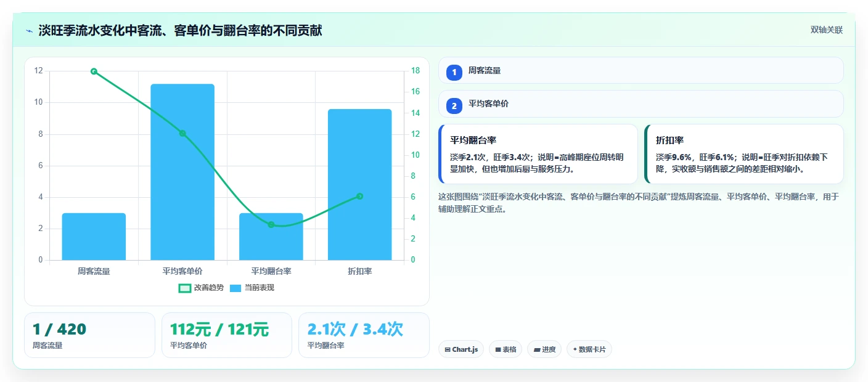Click the 数据卡片 tag
868x382 pixels.
[x=589, y=349]
